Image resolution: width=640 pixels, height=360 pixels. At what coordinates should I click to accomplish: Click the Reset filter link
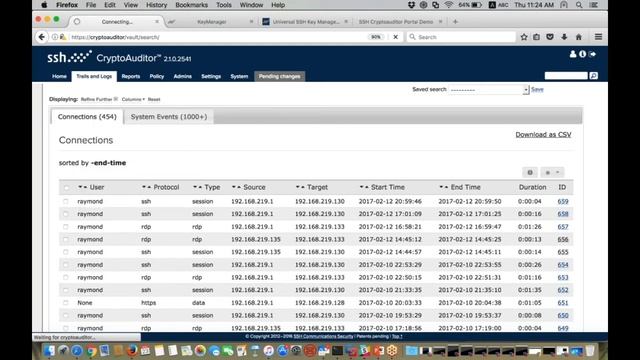pos(154,99)
